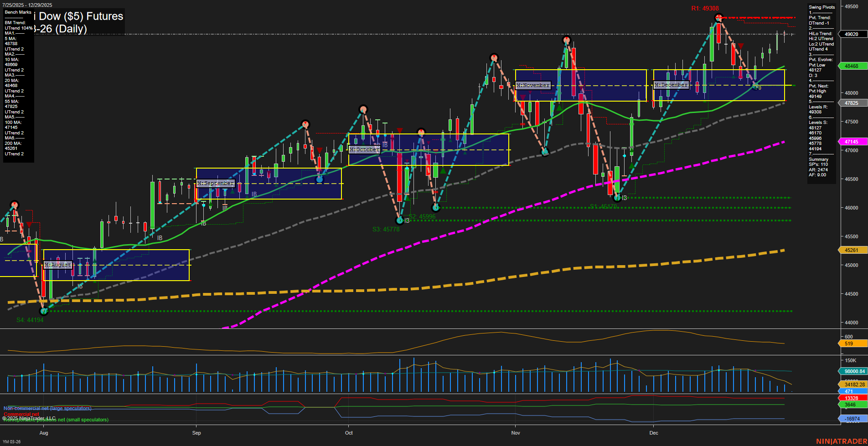Screen dimensions: 868x446
Task: Select the M:December range label
Action: (672, 84)
